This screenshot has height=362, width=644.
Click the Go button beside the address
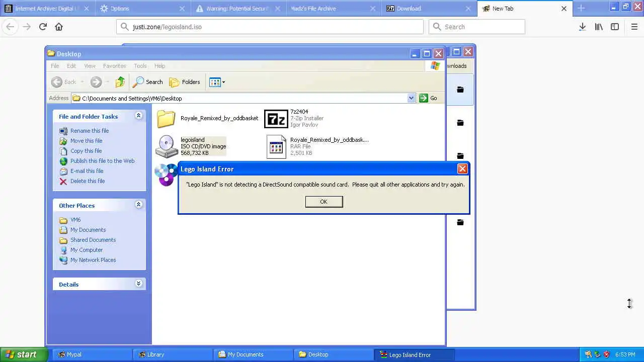click(428, 98)
